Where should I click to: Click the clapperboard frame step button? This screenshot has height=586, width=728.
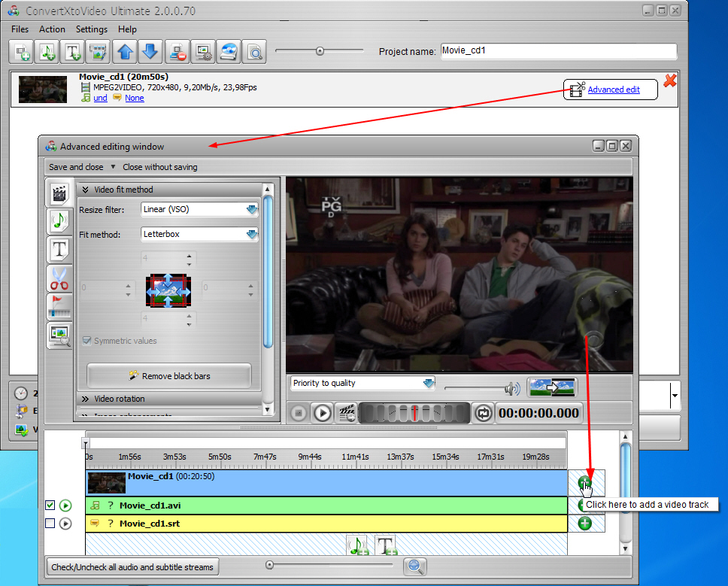pyautogui.click(x=347, y=413)
